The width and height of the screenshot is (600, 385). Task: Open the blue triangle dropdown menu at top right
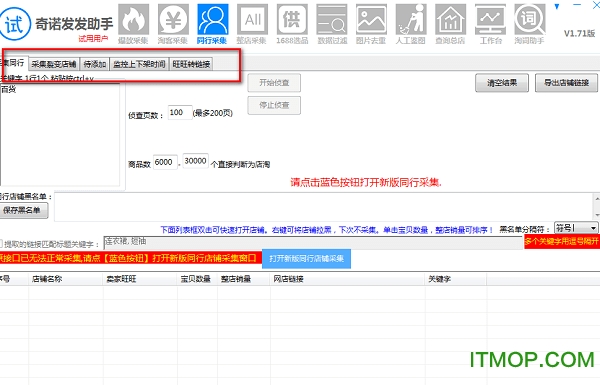tap(557, 6)
